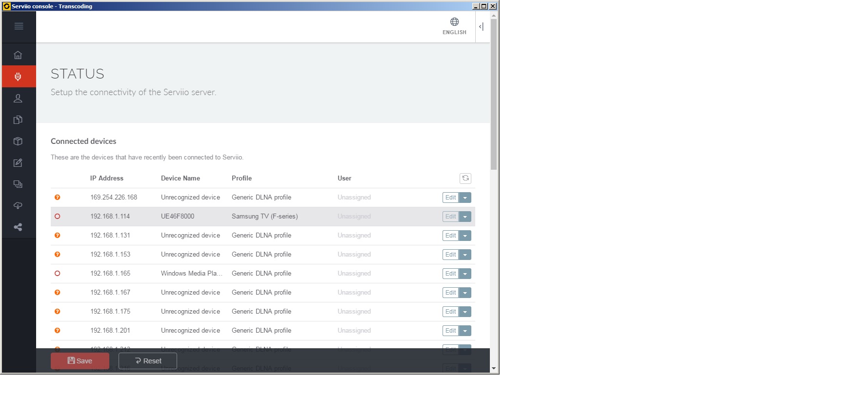The image size is (868, 398).
Task: Click Edit button for 192.168.1.153 device
Action: point(450,255)
